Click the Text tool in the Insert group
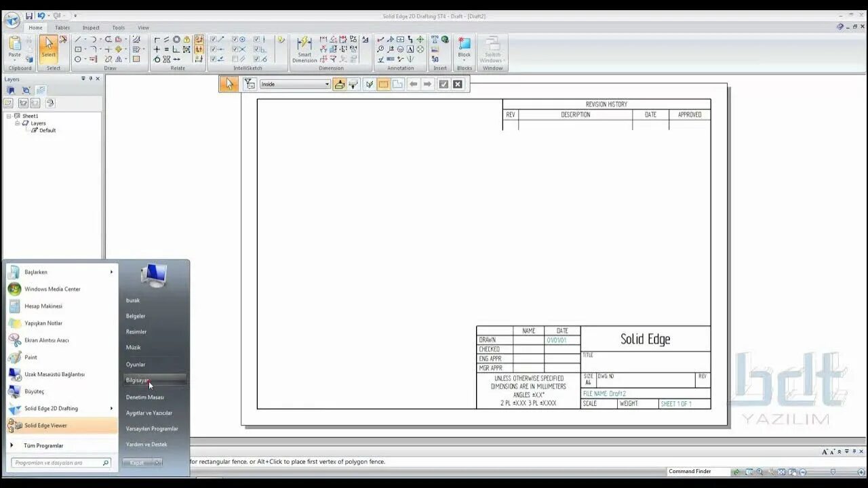 (x=435, y=39)
